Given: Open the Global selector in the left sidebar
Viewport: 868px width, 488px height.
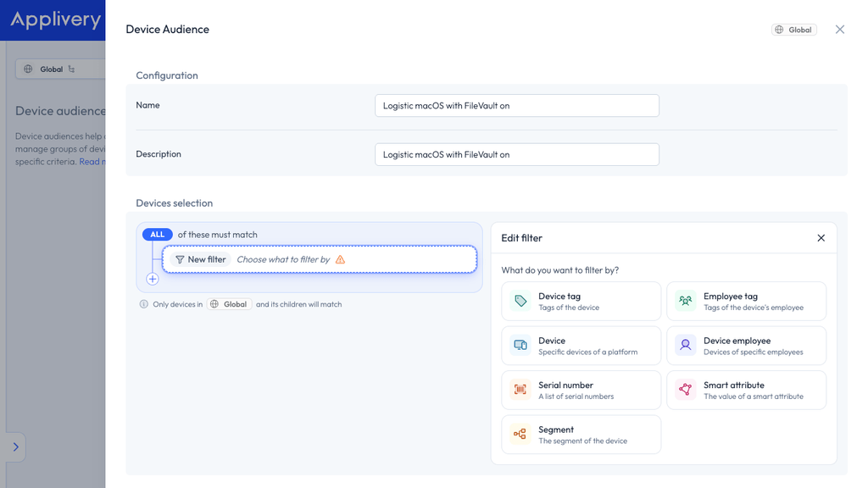Looking at the screenshot, I should point(60,69).
